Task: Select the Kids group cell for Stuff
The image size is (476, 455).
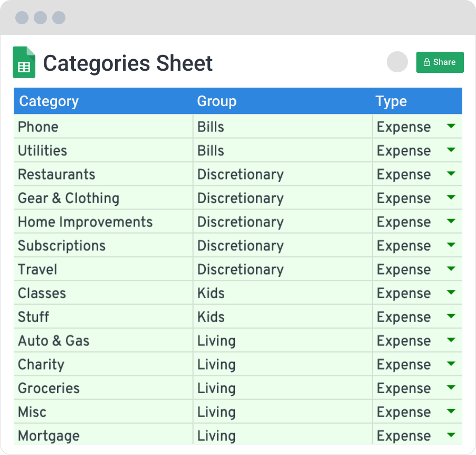Action: click(x=283, y=317)
